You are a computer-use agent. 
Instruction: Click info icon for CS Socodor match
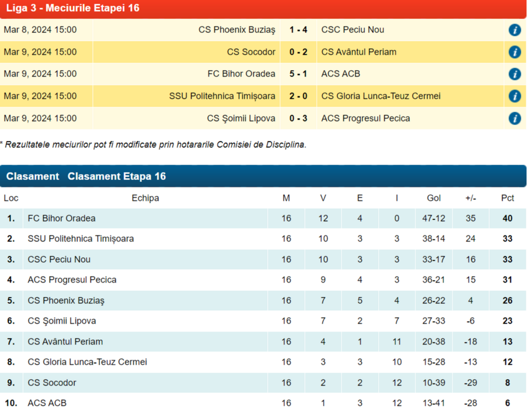(514, 52)
